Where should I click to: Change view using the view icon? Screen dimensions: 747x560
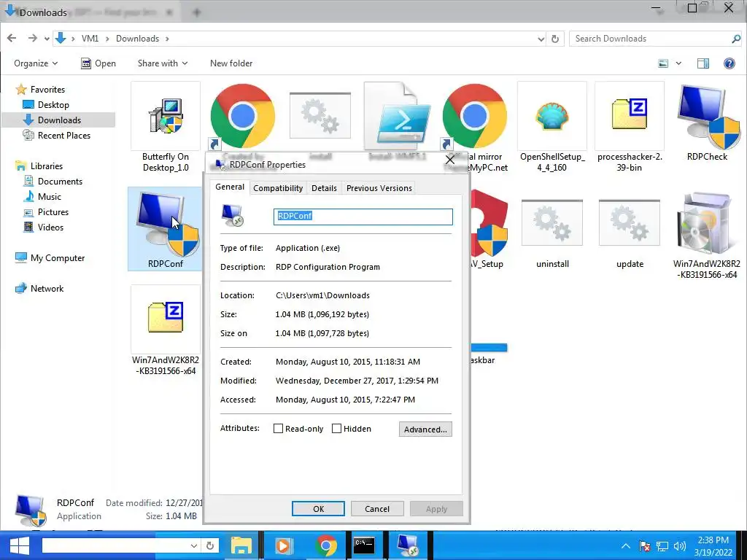662,63
